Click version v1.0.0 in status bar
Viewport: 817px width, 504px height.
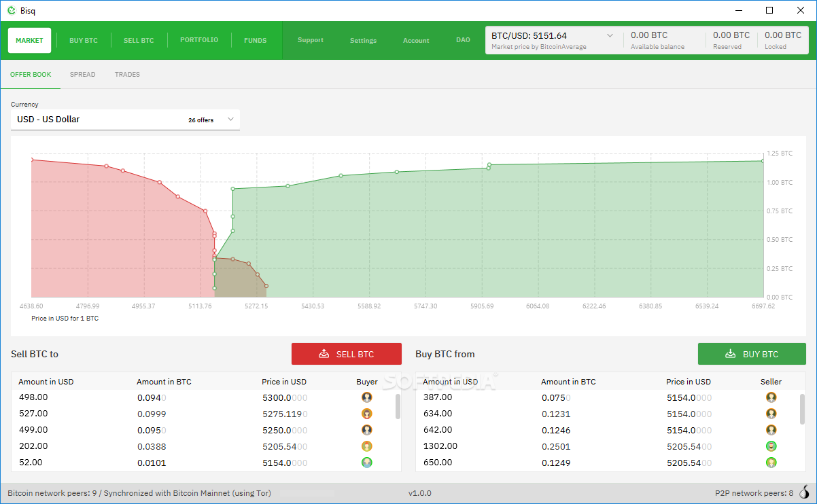pos(419,493)
